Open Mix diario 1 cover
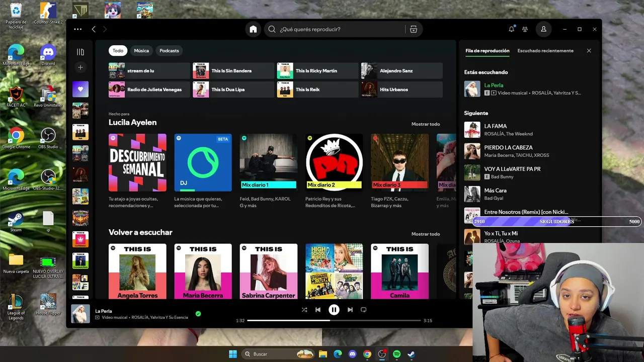The height and width of the screenshot is (362, 644). pos(268,162)
